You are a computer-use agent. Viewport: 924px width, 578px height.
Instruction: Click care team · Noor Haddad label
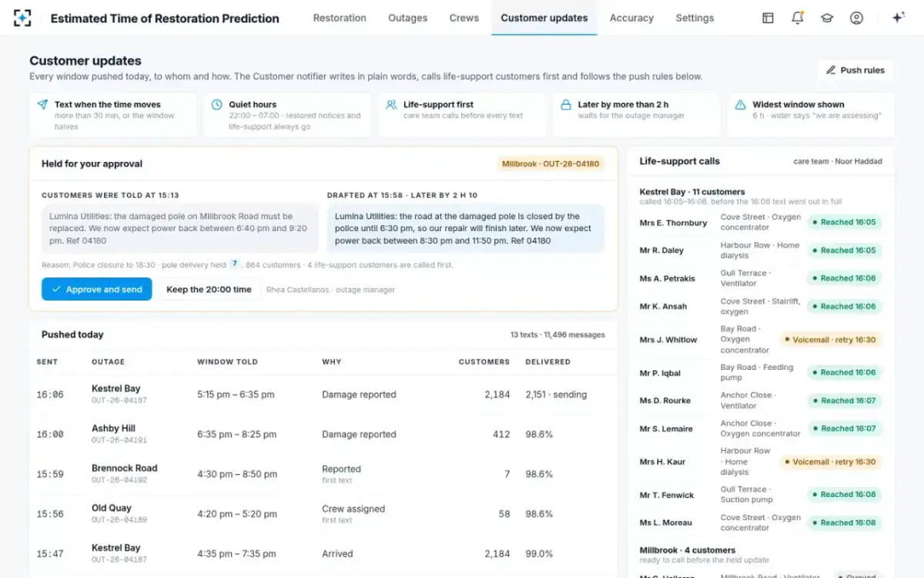pyautogui.click(x=838, y=162)
